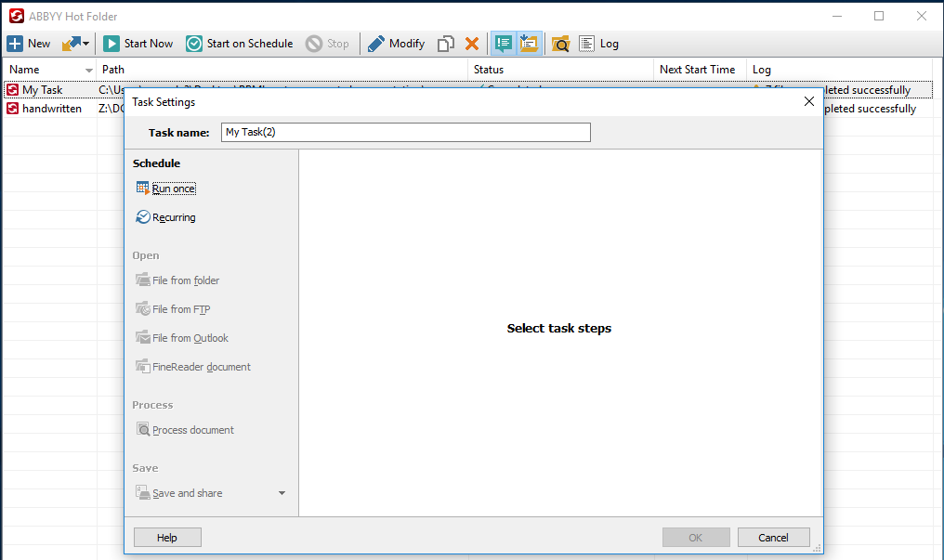This screenshot has width=944, height=560.
Task: Click the Modify pencil icon
Action: [x=376, y=44]
